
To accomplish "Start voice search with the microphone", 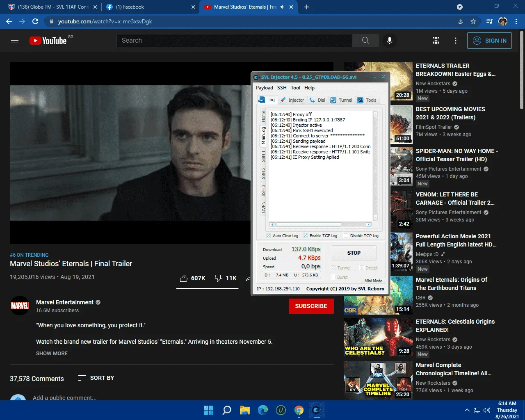I will [390, 41].
